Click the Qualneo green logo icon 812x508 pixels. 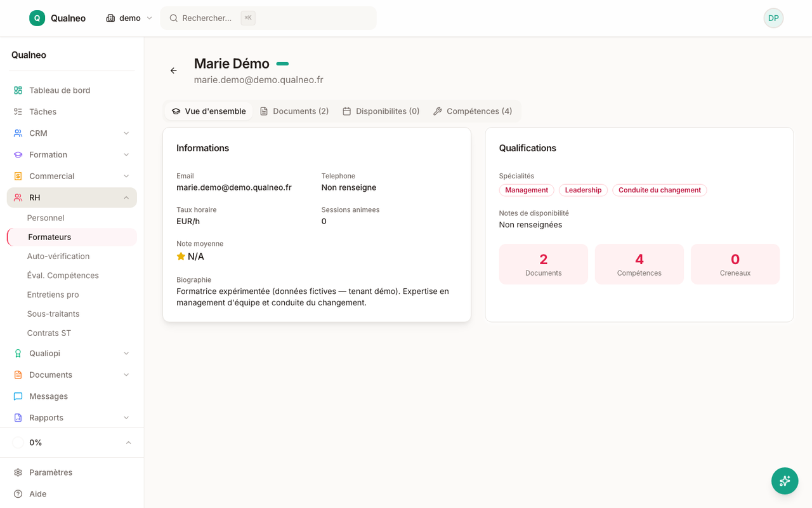pos(37,18)
